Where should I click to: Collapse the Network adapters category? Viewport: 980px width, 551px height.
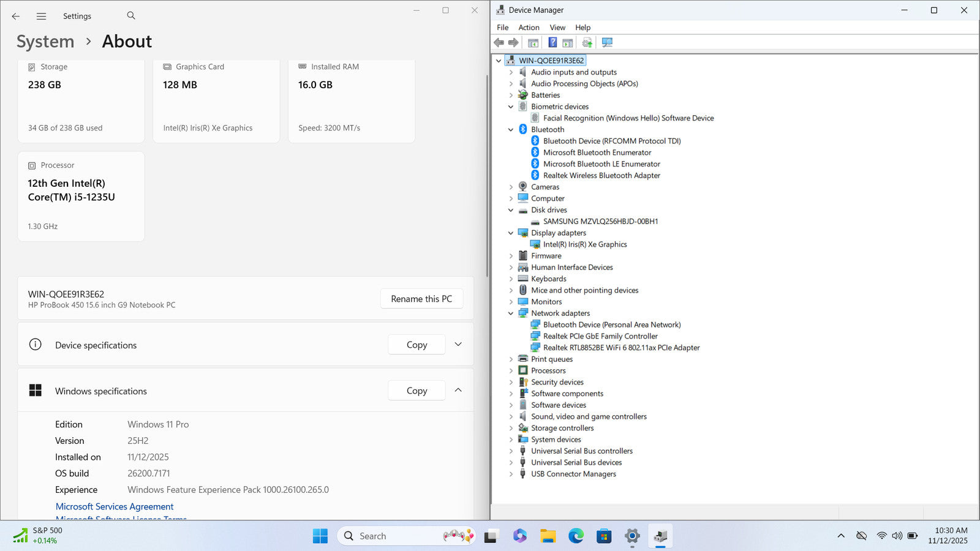pos(511,313)
